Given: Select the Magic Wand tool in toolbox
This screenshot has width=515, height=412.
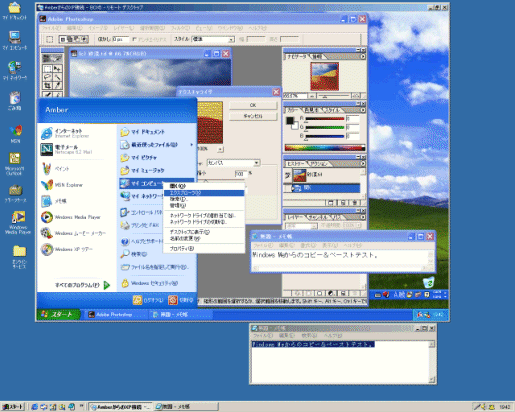Looking at the screenshot, I should (58, 77).
